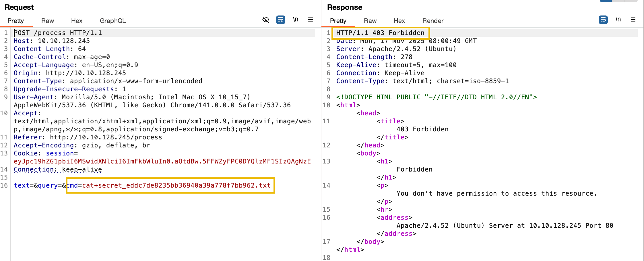
Task: Click the session cookie value
Action: point(162,161)
